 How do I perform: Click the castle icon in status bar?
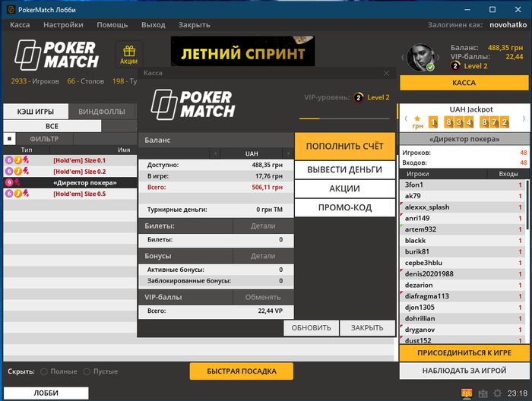point(483,393)
